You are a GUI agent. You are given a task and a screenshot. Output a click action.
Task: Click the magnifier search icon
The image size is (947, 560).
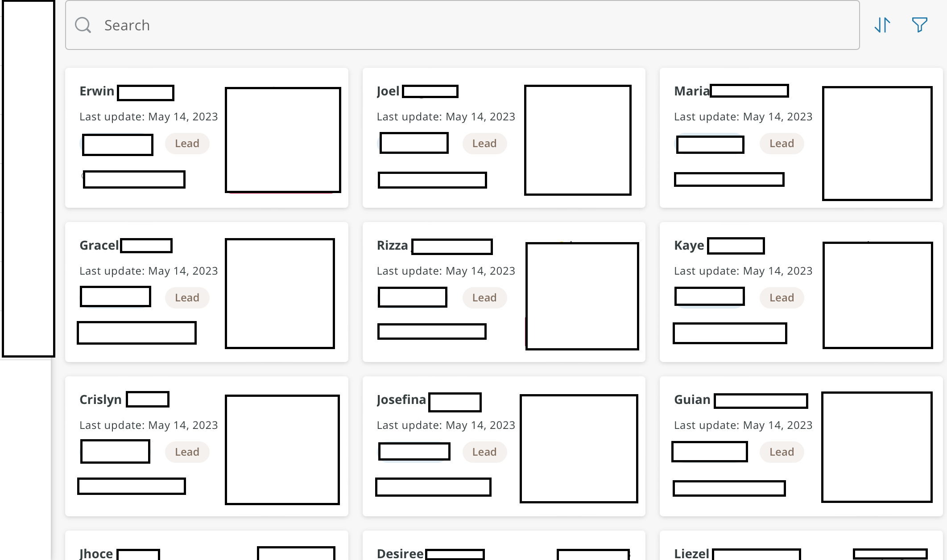(83, 25)
